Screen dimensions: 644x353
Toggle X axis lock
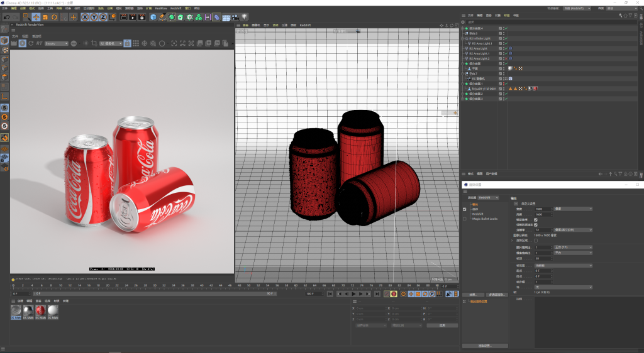[x=85, y=17]
